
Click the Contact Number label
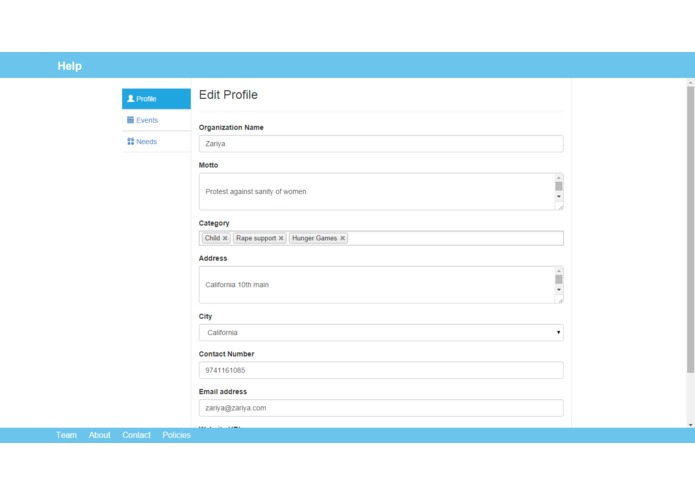(226, 354)
